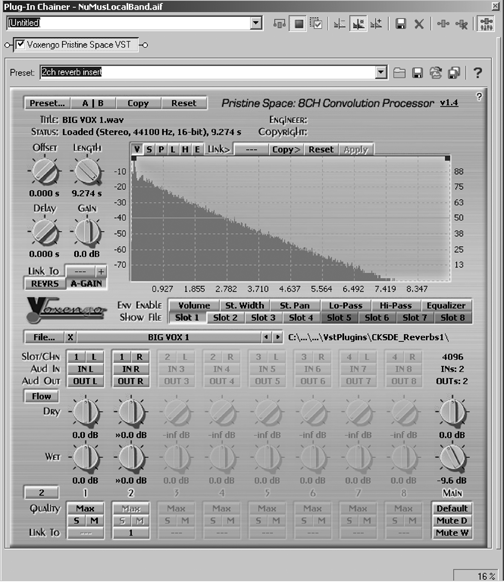The image size is (504, 582).
Task: Click the plus button next to Link To
Action: [x=101, y=272]
